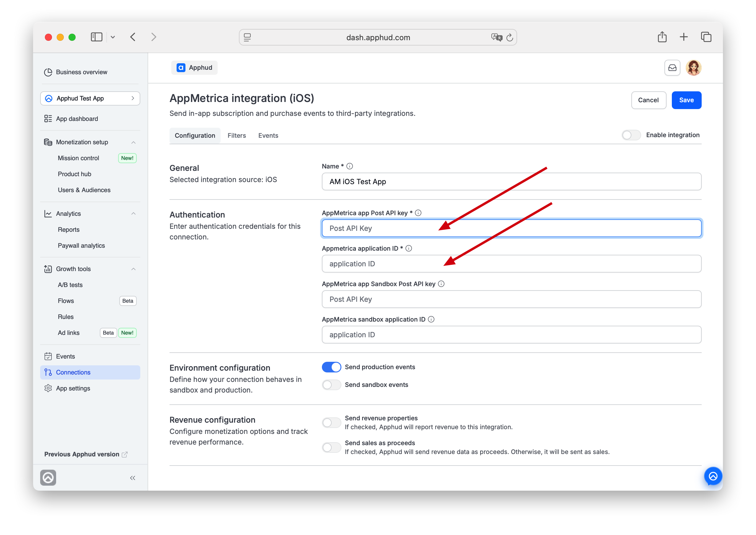756x535 pixels.
Task: Open the chat support bubble
Action: (x=713, y=476)
